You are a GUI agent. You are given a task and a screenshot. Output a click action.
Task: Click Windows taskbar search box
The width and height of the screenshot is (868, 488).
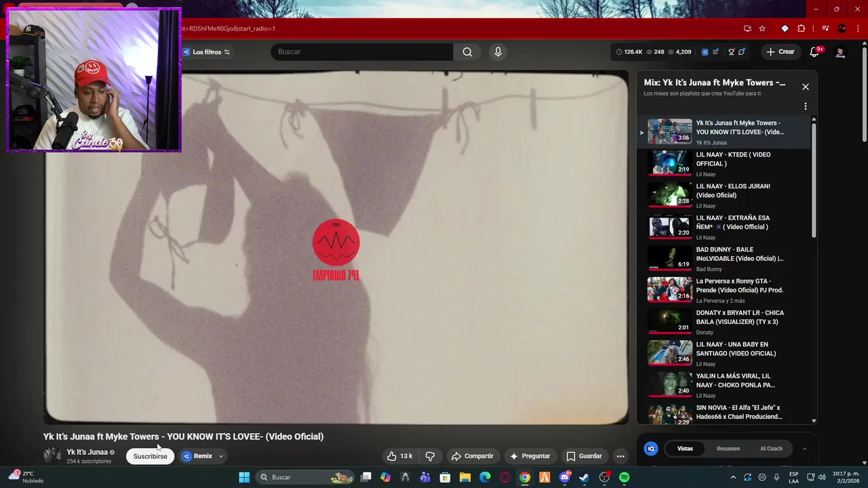point(305,477)
